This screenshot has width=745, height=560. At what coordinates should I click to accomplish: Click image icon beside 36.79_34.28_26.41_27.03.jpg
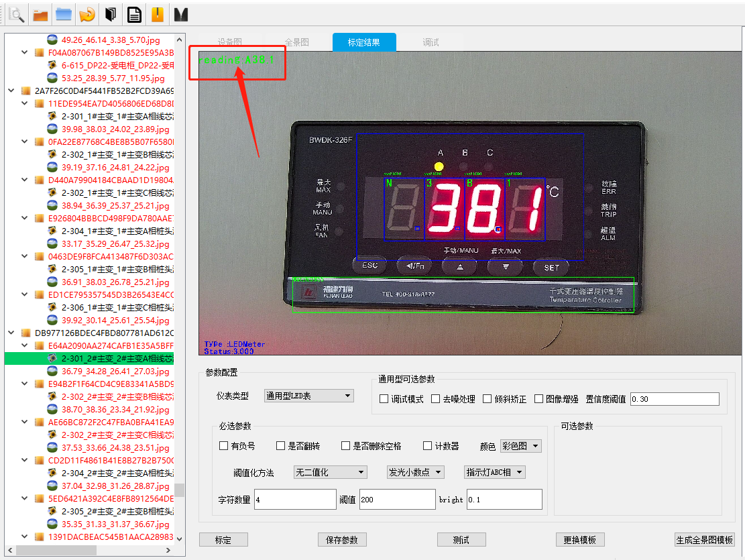click(52, 371)
